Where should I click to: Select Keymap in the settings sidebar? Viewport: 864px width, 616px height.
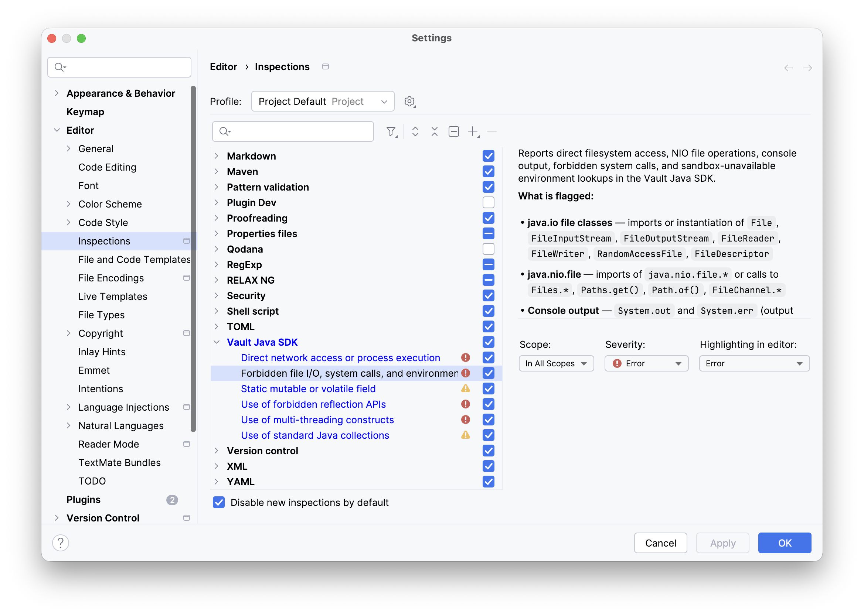(85, 112)
